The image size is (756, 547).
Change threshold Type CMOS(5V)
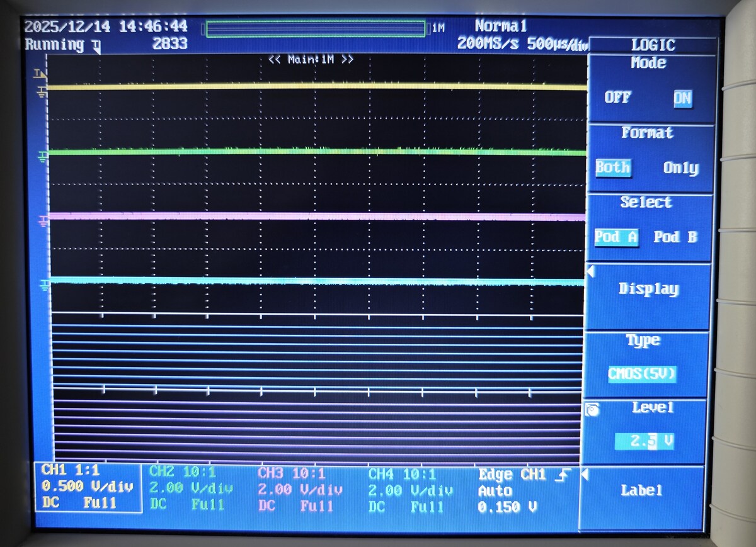pyautogui.click(x=642, y=374)
